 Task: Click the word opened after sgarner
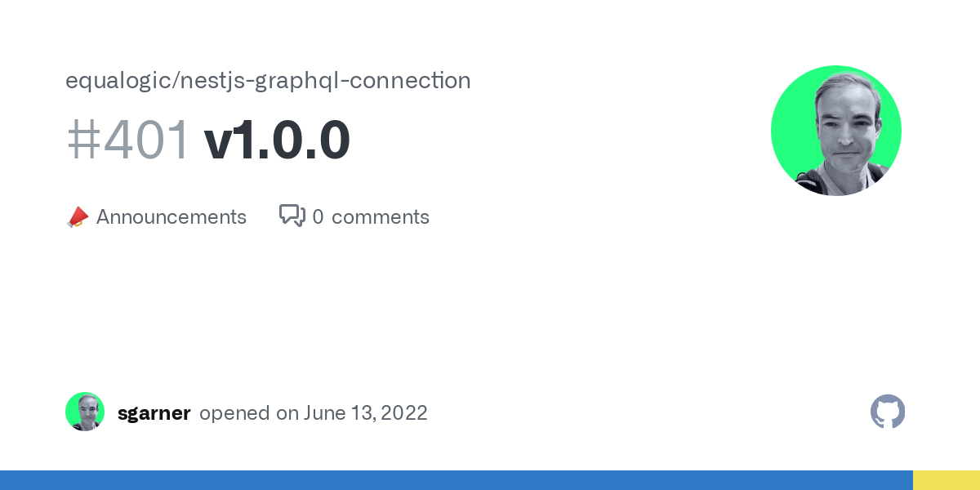click(x=234, y=413)
